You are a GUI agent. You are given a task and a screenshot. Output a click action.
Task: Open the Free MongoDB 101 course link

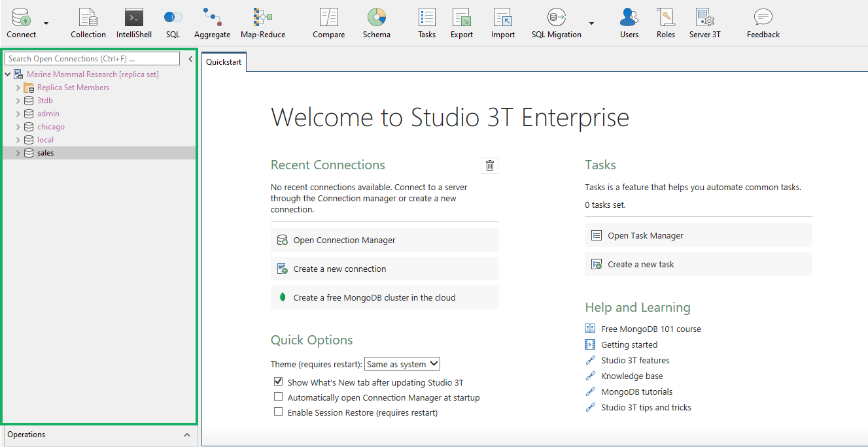[x=651, y=329]
